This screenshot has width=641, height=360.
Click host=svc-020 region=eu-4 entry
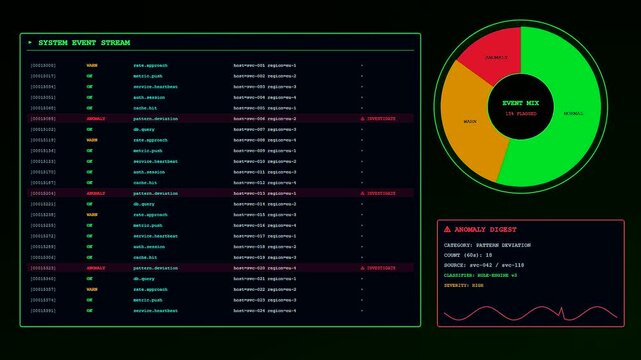[x=265, y=268]
